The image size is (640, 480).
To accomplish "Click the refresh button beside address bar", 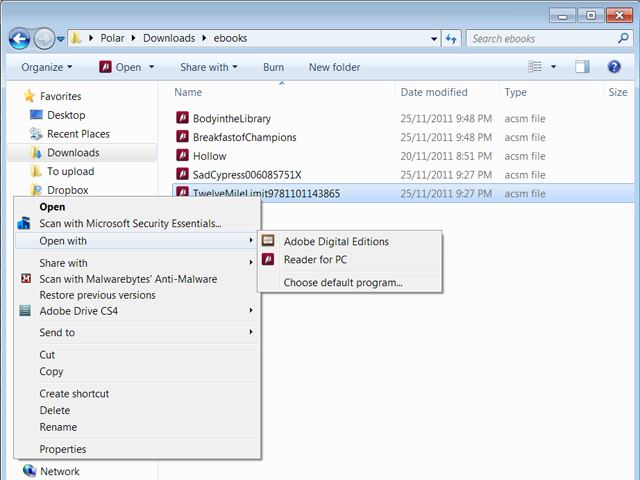I will coord(452,39).
